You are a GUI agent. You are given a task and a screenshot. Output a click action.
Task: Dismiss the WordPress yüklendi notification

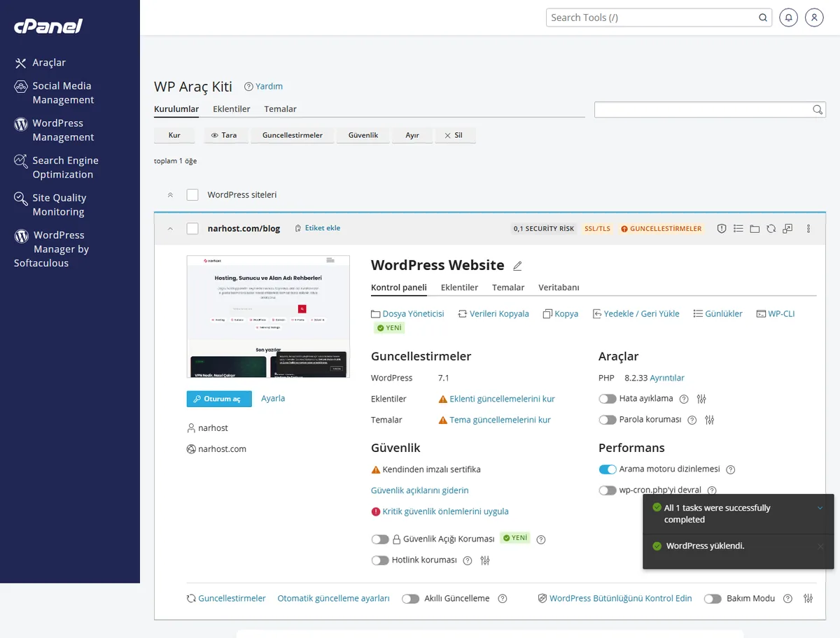820,546
